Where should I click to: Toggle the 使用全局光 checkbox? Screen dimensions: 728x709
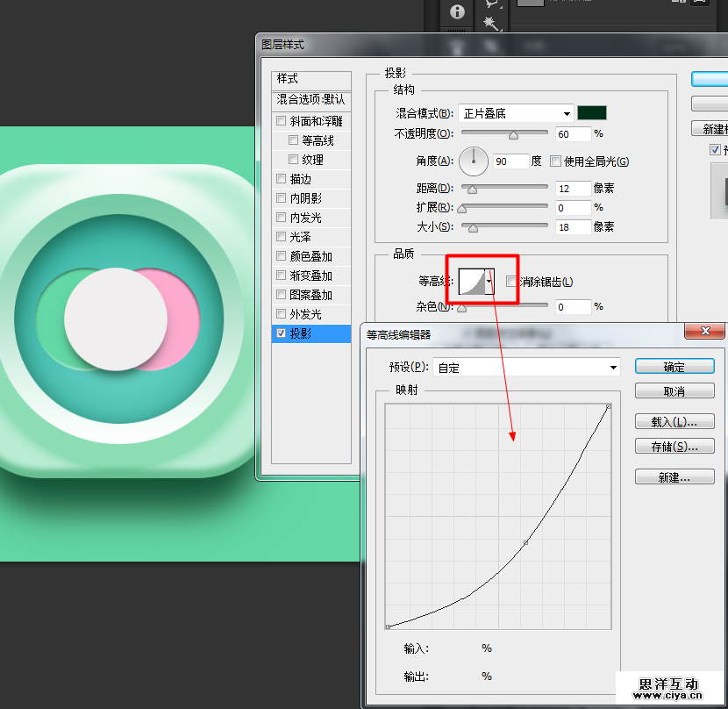point(555,161)
